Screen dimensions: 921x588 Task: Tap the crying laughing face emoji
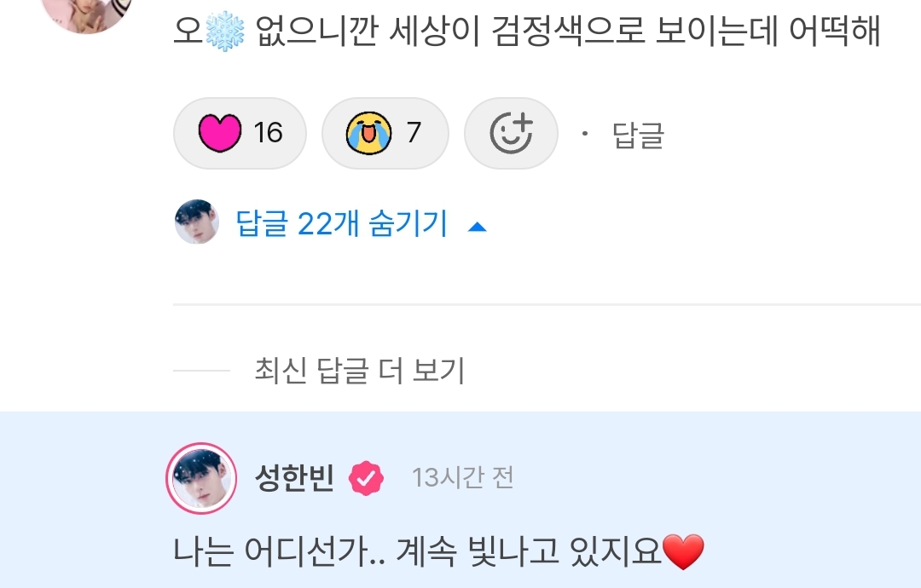[x=368, y=133]
